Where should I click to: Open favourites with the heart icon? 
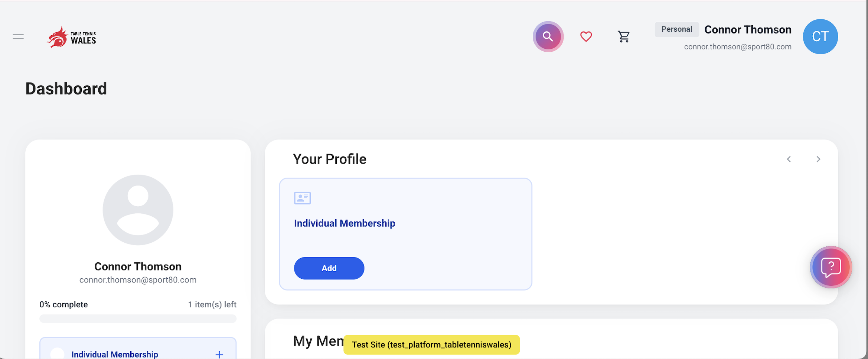coord(586,36)
